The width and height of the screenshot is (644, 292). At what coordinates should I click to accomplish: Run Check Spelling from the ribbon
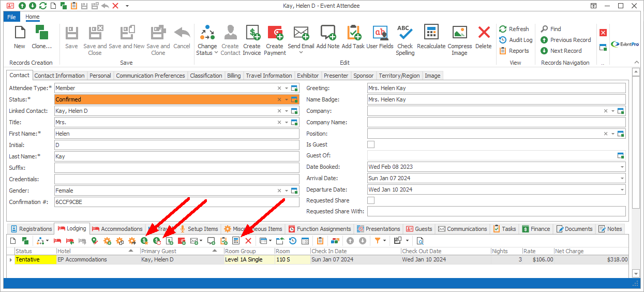[405, 40]
